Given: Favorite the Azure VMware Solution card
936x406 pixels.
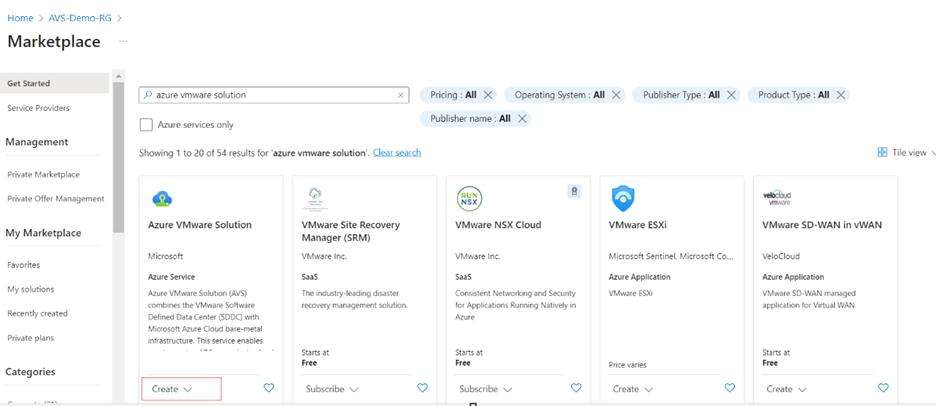Looking at the screenshot, I should pyautogui.click(x=269, y=388).
